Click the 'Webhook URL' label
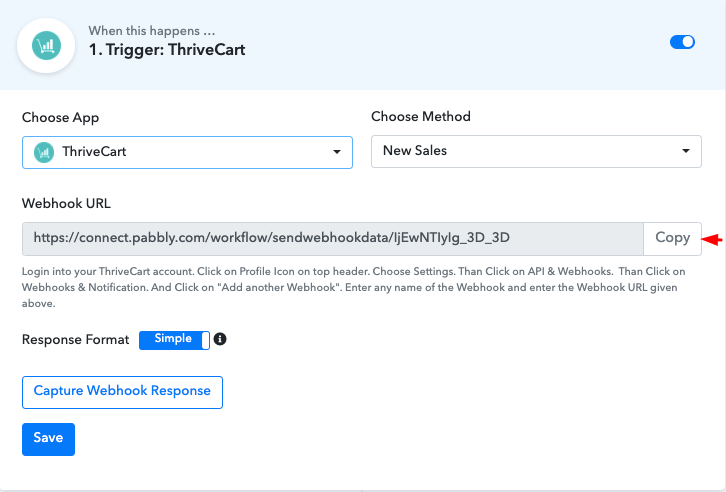Image resolution: width=726 pixels, height=492 pixels. pyautogui.click(x=66, y=204)
